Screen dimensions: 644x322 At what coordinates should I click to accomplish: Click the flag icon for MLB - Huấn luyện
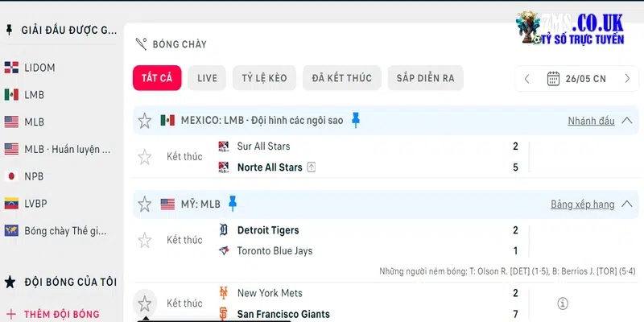tap(11, 149)
